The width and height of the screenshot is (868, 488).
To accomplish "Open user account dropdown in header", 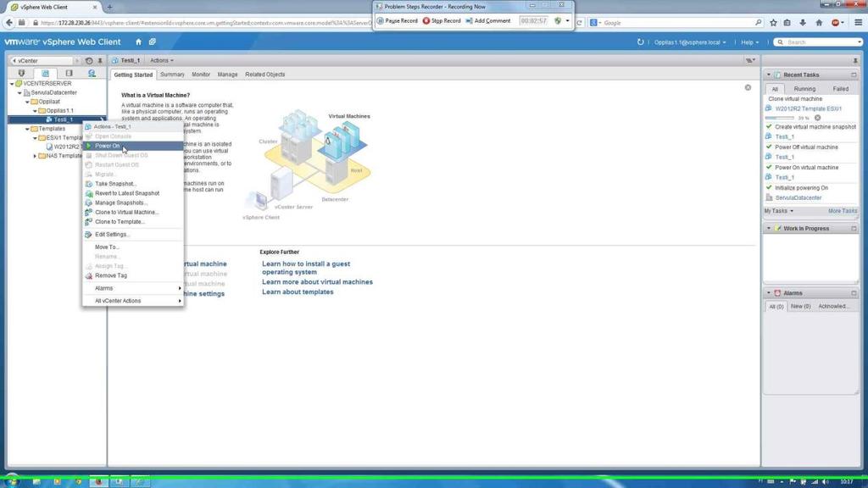I will pyautogui.click(x=690, y=42).
